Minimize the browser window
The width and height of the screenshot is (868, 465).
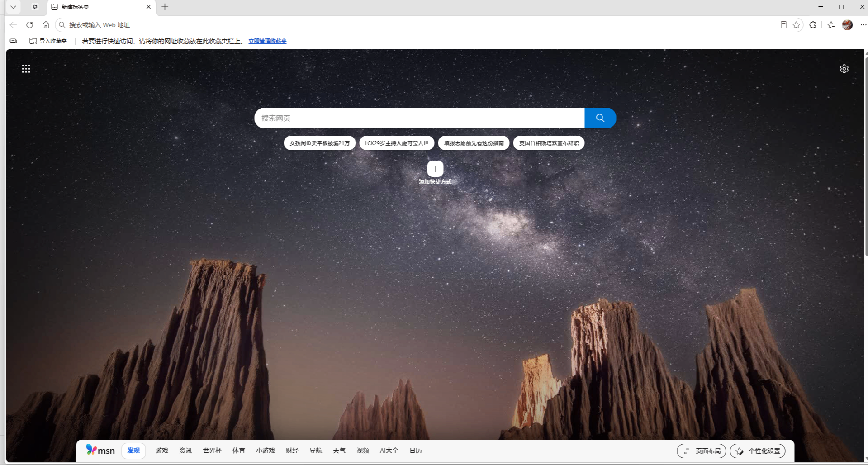point(821,7)
